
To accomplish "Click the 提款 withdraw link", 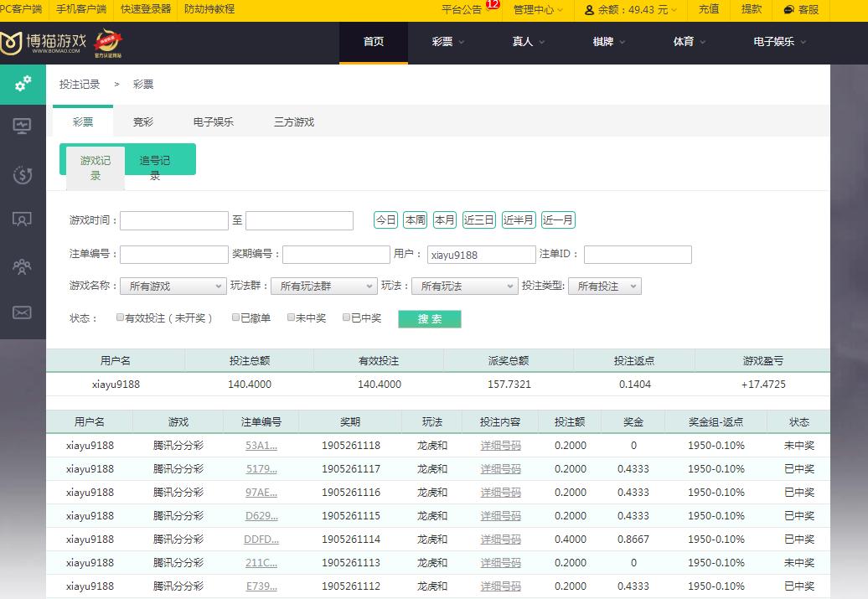I will [752, 9].
